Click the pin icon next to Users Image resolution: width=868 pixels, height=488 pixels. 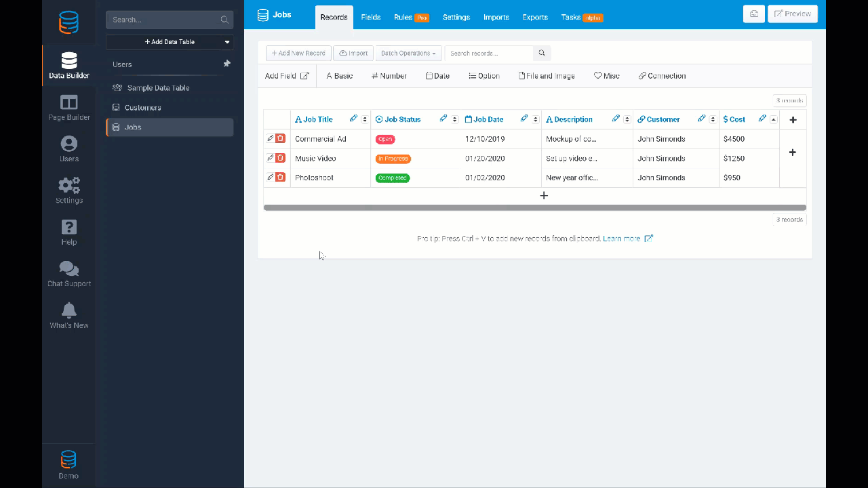226,64
